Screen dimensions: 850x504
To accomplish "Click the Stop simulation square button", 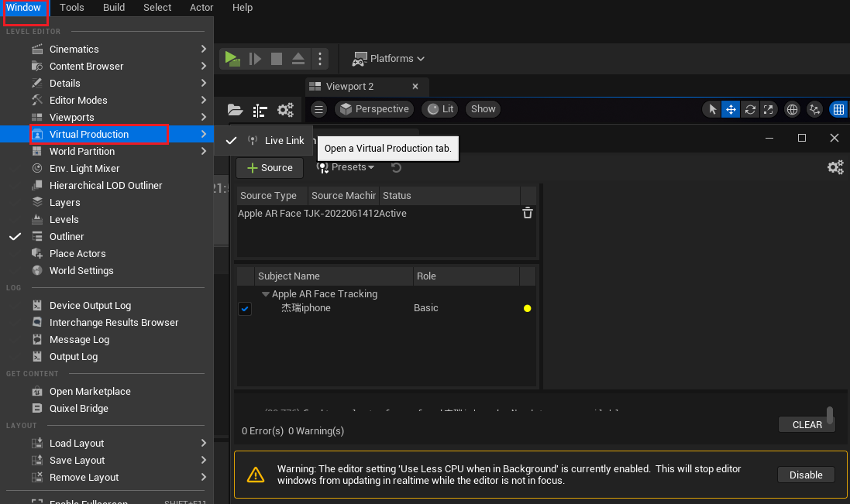I will point(277,59).
